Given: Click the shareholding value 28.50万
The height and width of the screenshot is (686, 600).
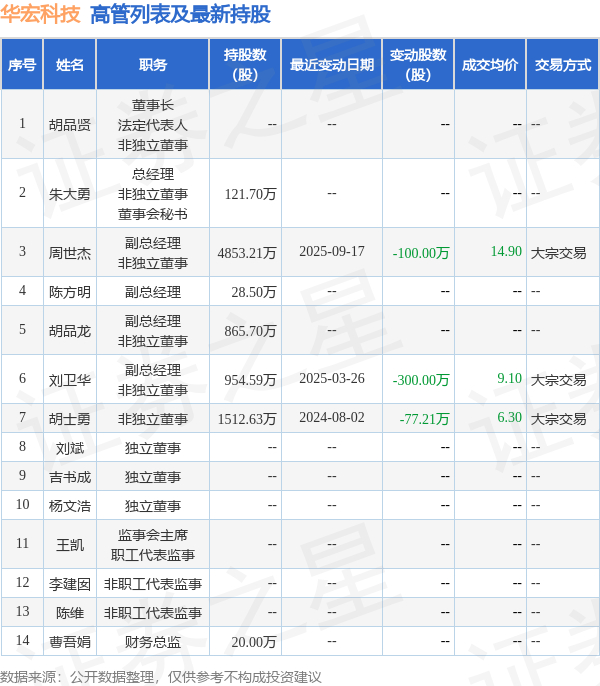Looking at the screenshot, I should [x=254, y=292].
